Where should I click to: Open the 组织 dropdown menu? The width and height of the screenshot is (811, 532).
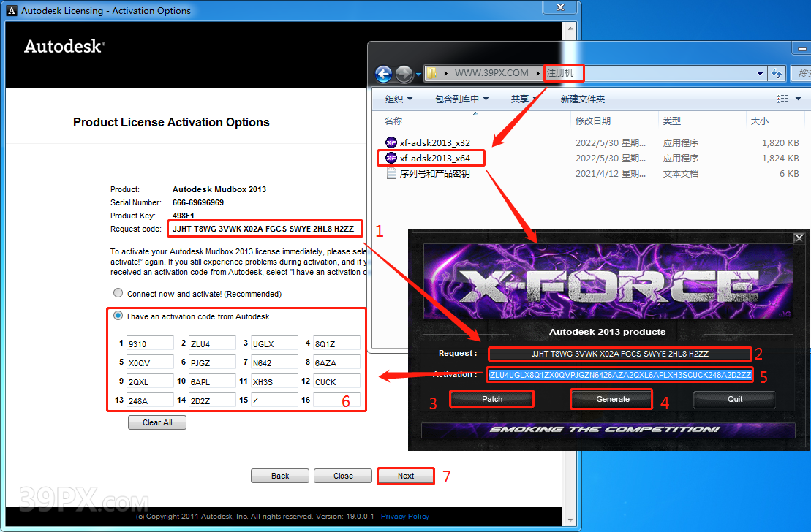[x=399, y=99]
